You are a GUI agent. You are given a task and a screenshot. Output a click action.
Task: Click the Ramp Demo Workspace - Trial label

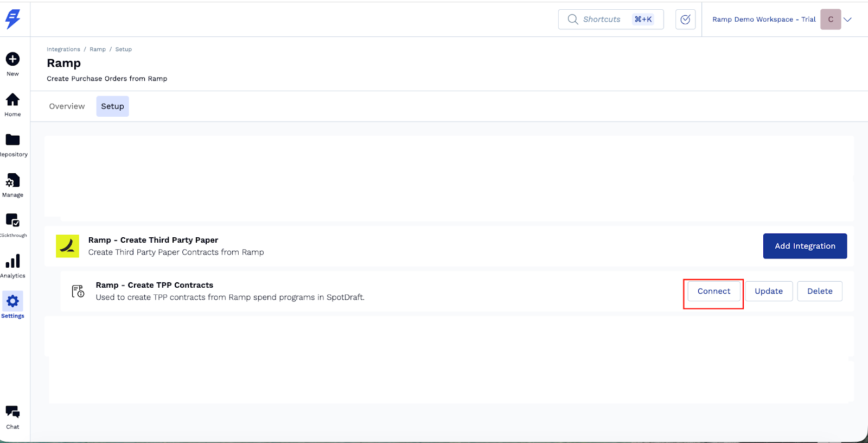point(764,20)
